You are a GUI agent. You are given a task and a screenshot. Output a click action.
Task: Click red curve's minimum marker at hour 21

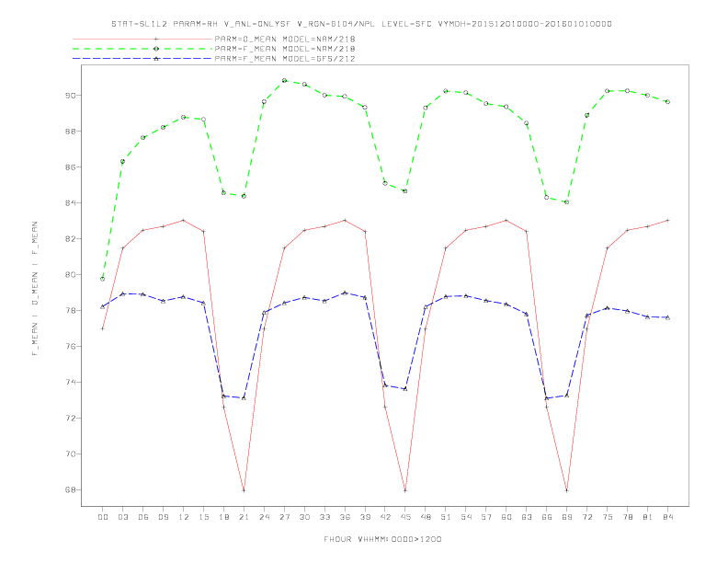(x=244, y=490)
